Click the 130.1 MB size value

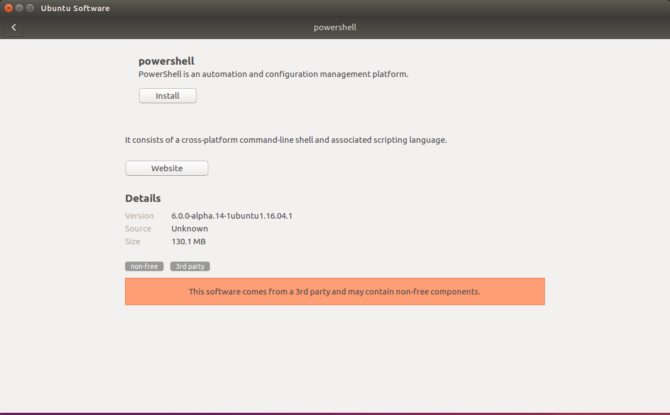pyautogui.click(x=188, y=241)
